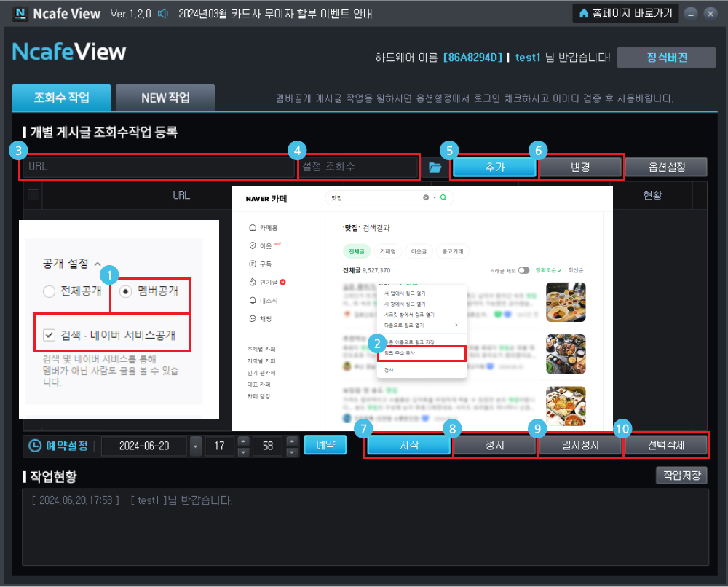728x587 pixels.
Task: Open 인기 팬카페 link
Action: point(261,373)
